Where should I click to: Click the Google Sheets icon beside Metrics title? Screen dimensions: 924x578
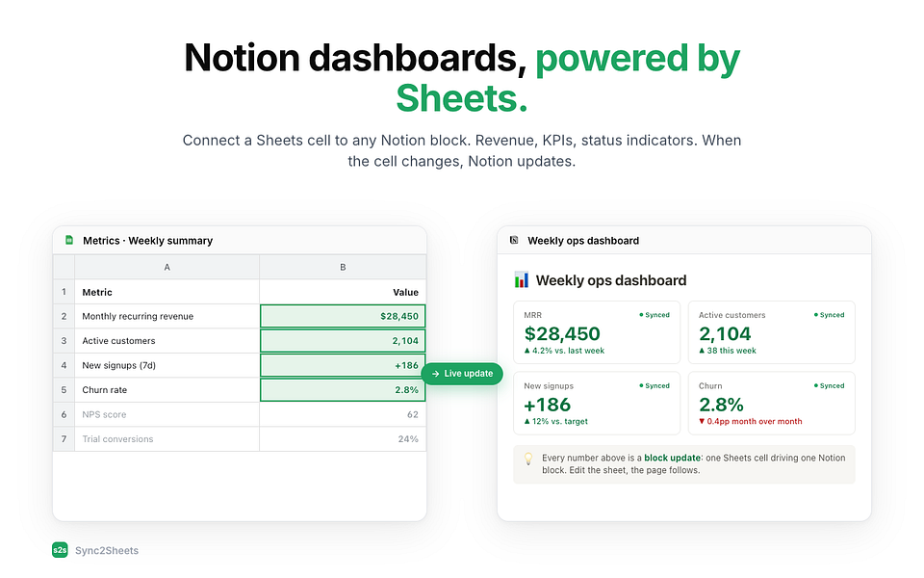tap(69, 240)
